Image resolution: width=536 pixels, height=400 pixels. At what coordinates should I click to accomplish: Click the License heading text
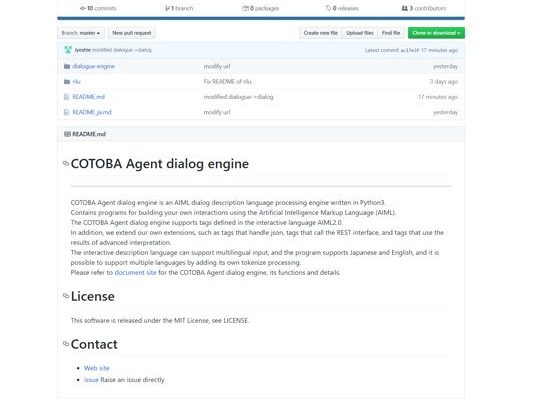click(93, 296)
